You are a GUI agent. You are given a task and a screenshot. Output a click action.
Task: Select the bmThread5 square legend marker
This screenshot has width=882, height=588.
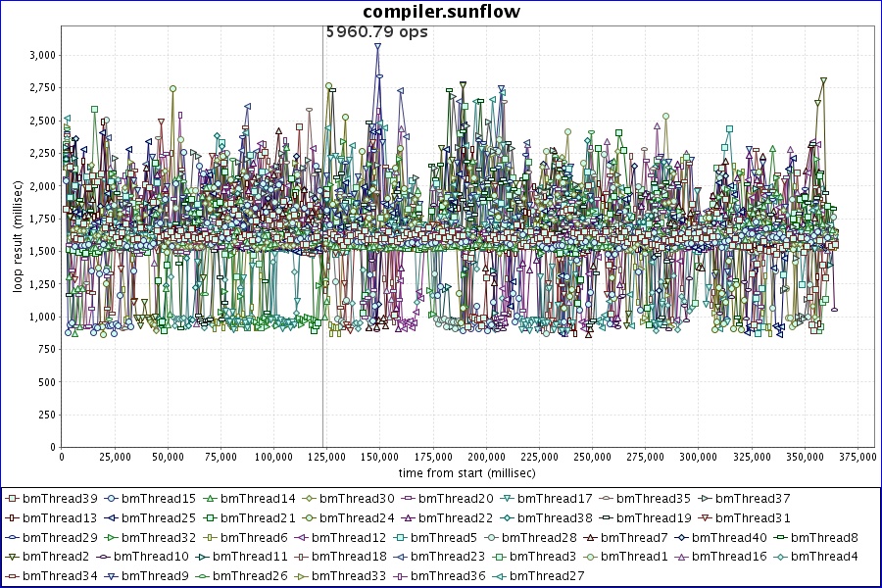coord(401,538)
